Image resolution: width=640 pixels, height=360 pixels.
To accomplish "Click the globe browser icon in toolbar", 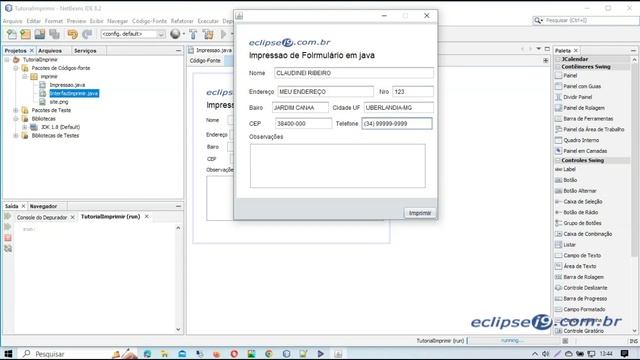I will point(175,34).
